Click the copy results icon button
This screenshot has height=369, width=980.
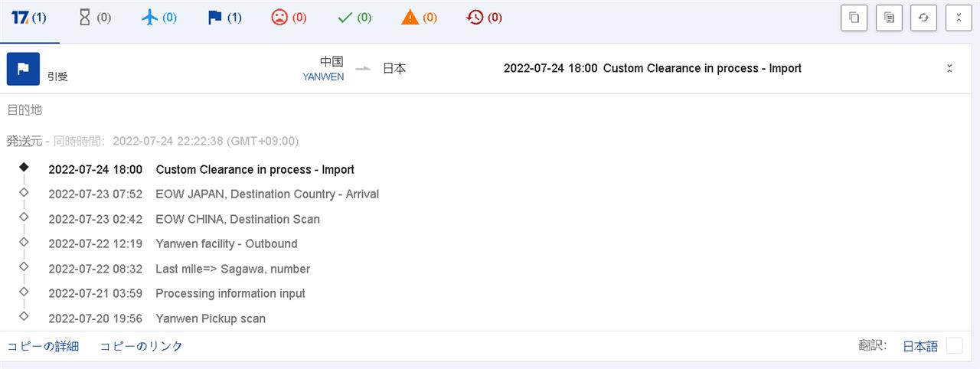(x=854, y=18)
